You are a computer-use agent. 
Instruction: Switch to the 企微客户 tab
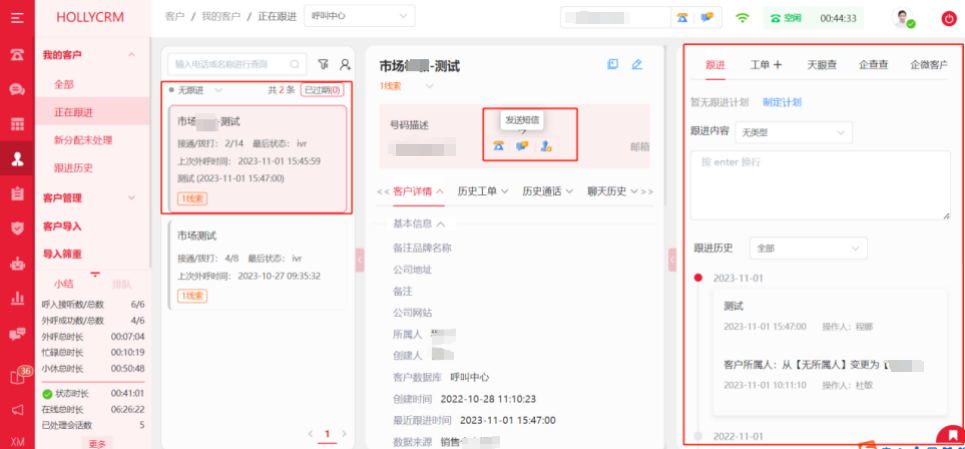tap(928, 65)
